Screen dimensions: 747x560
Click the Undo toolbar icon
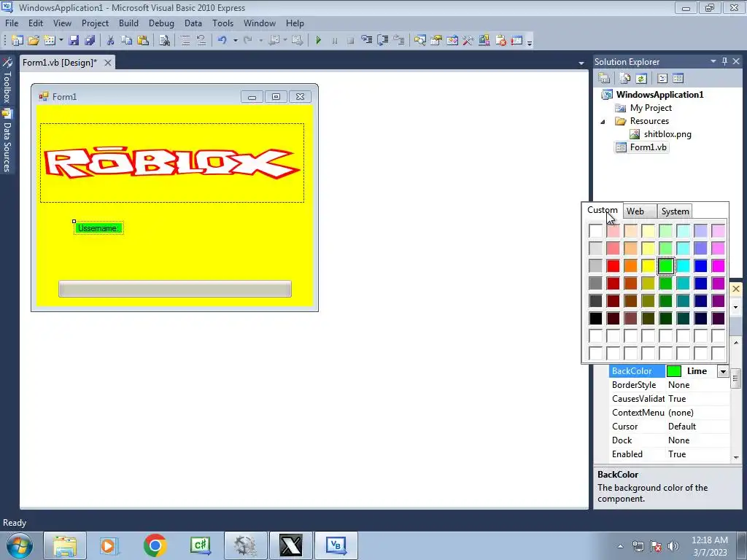[222, 41]
